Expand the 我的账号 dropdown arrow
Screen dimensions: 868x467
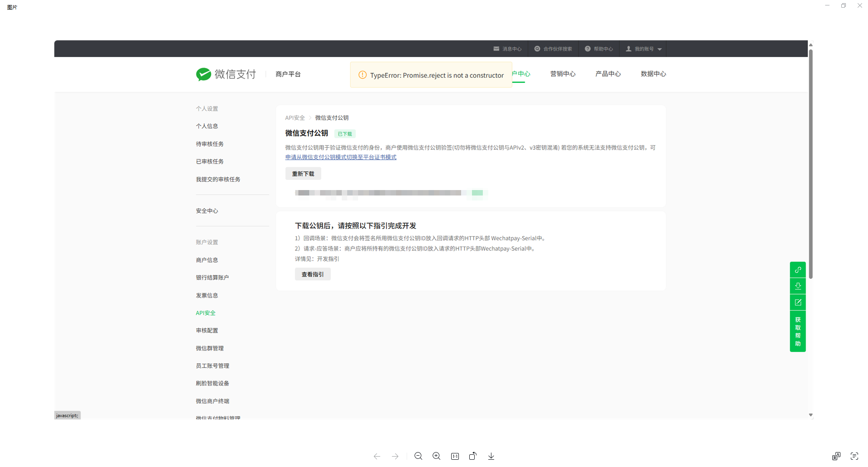pyautogui.click(x=660, y=49)
